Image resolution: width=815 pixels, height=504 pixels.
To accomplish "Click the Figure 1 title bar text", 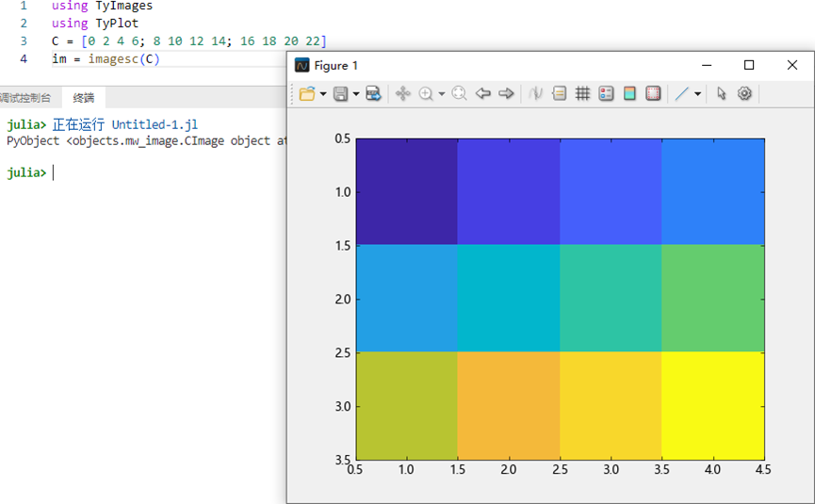I will click(335, 65).
